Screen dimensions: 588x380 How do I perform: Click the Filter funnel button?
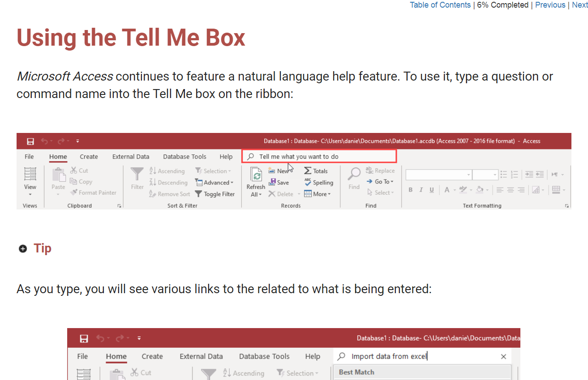tap(137, 179)
